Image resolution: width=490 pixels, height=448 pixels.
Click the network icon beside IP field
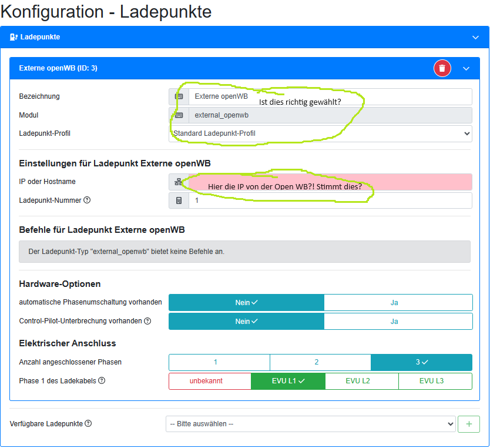pyautogui.click(x=179, y=182)
